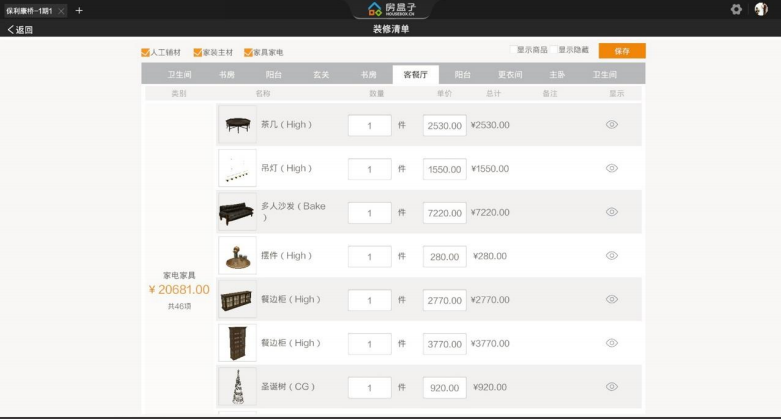Open the 阳台 tab beside 更衣间
781x419 pixels.
point(463,75)
